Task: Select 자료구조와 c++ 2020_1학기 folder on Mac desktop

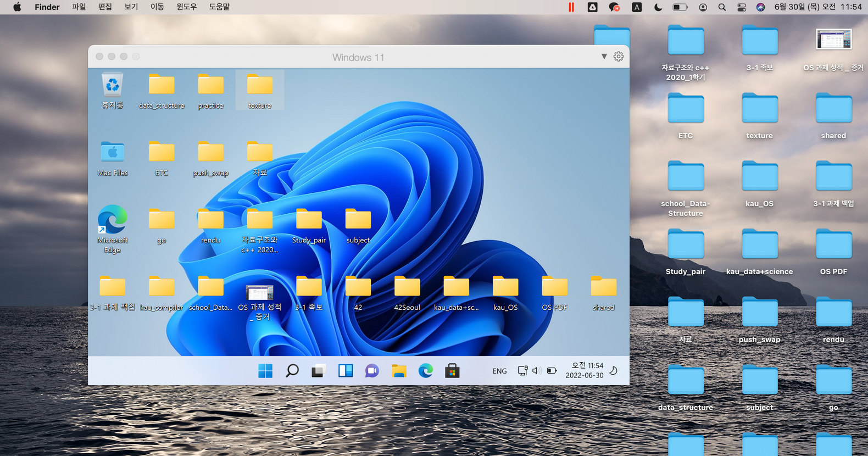Action: pyautogui.click(x=686, y=53)
